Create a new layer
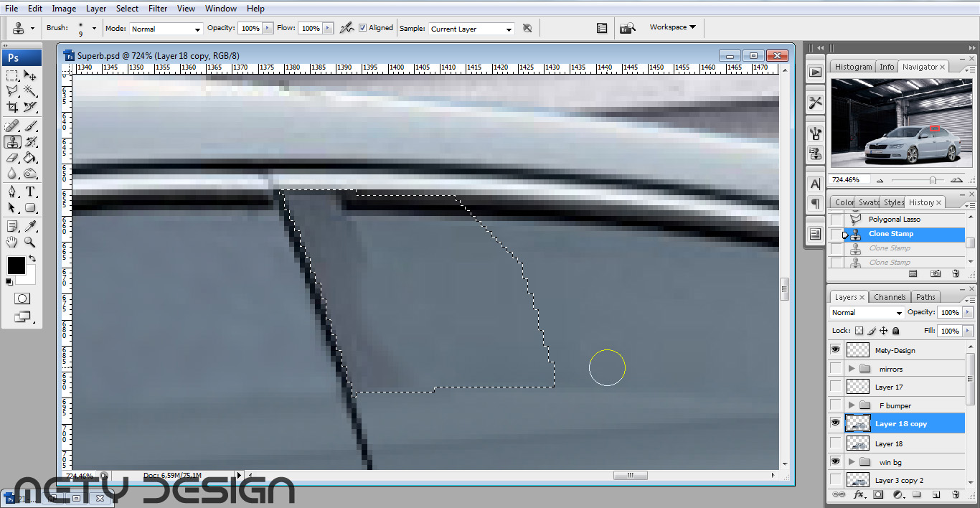Screen dimensions: 980x508 pos(936,494)
